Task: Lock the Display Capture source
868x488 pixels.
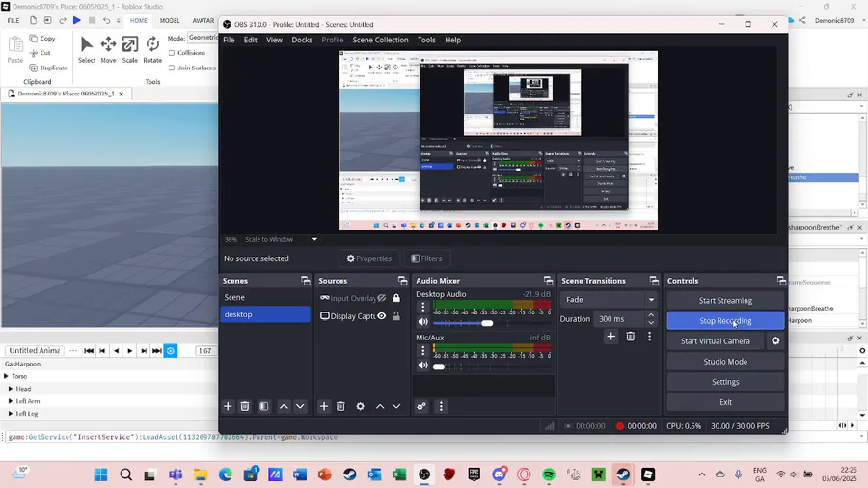Action: point(396,316)
